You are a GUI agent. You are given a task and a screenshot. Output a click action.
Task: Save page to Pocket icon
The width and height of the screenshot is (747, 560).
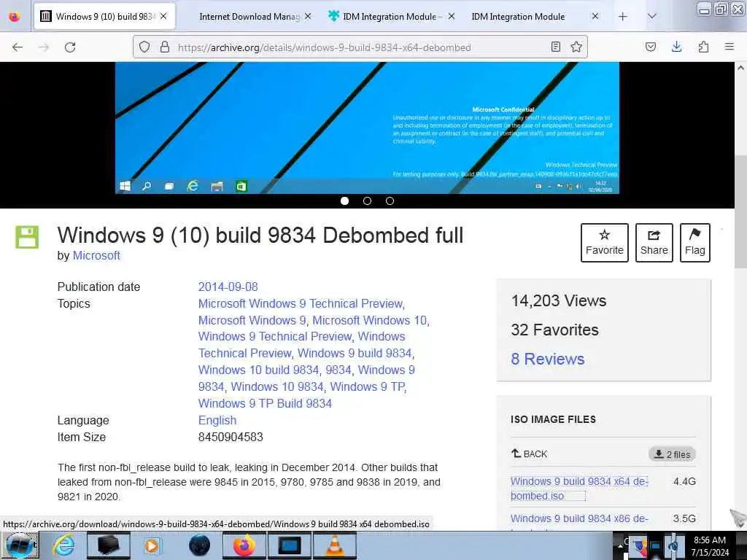(x=650, y=47)
